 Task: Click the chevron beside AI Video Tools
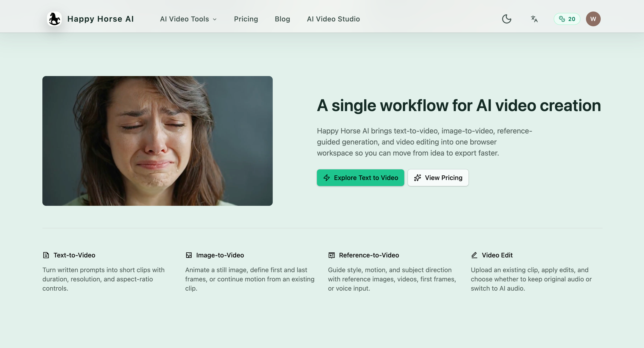click(x=215, y=20)
